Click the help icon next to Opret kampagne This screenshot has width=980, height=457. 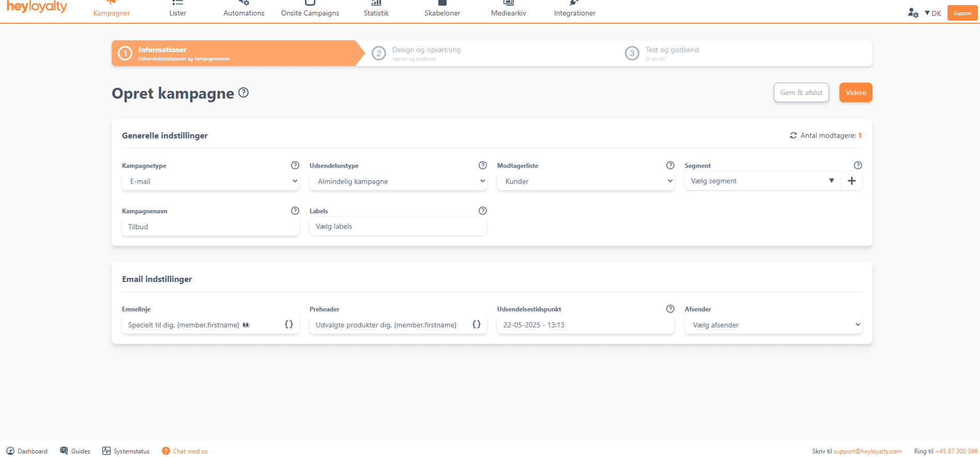(243, 92)
